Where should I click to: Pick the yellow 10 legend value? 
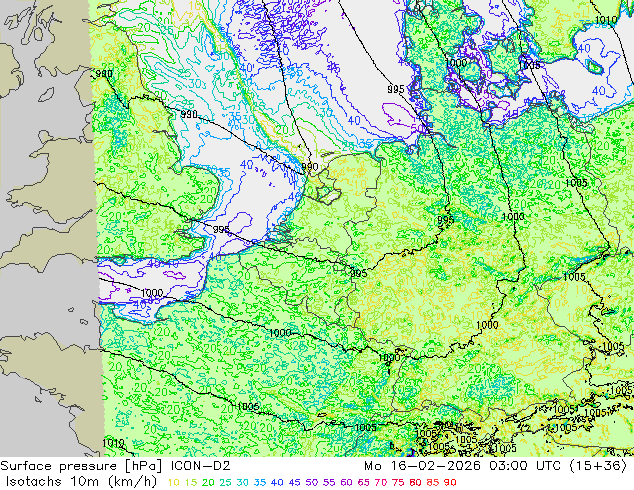pyautogui.click(x=173, y=482)
